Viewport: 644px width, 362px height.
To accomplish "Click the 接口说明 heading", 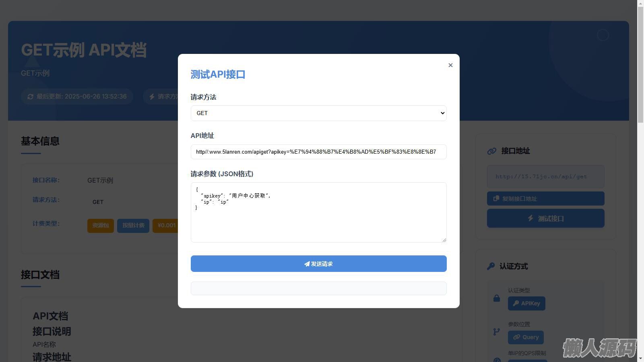I will click(x=52, y=331).
